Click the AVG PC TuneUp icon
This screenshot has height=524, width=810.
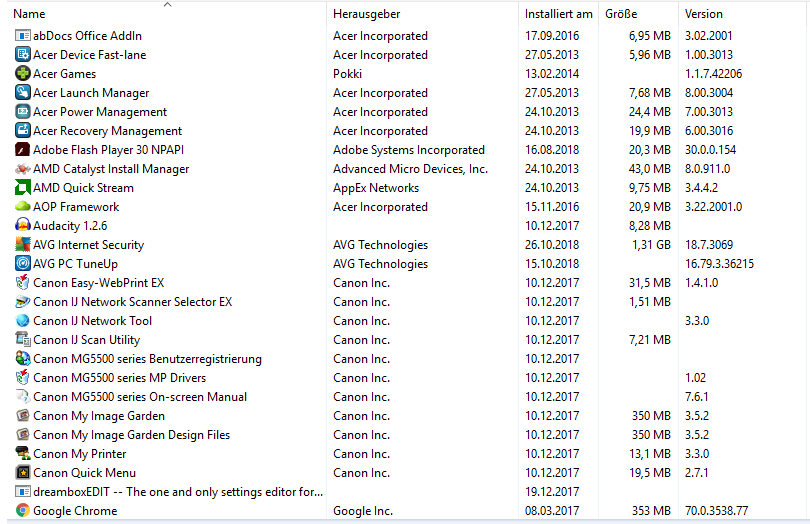tap(23, 264)
